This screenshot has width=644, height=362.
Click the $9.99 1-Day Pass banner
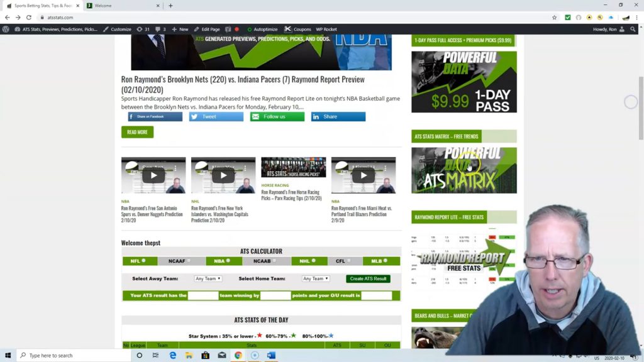[x=464, y=82]
